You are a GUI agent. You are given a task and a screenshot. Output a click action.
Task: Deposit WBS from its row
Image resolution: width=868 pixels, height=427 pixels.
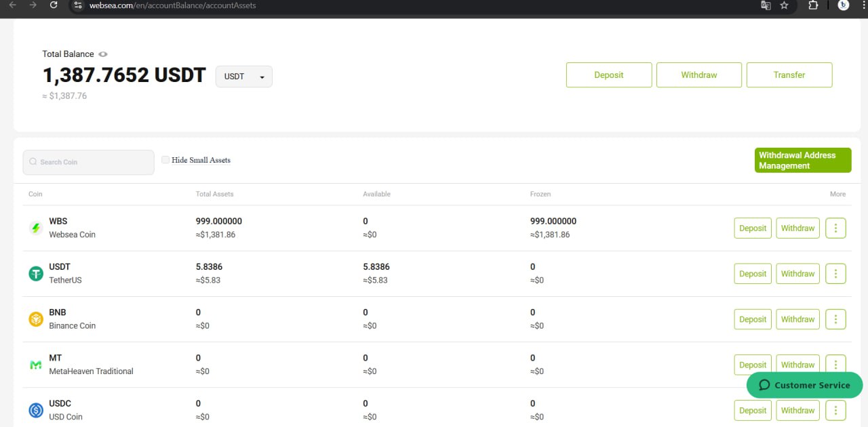tap(753, 228)
